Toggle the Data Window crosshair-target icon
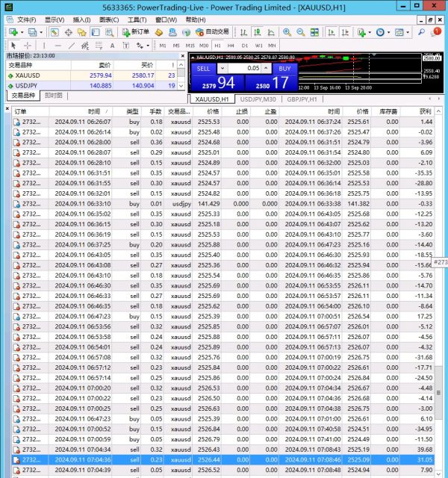 (x=68, y=32)
